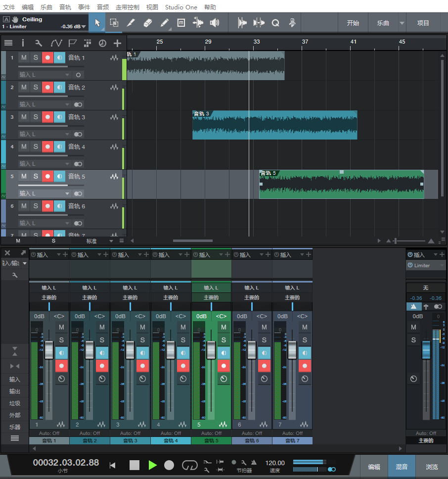Expand the 标准 track preset dropdown
This screenshot has height=479, width=448.
(111, 241)
